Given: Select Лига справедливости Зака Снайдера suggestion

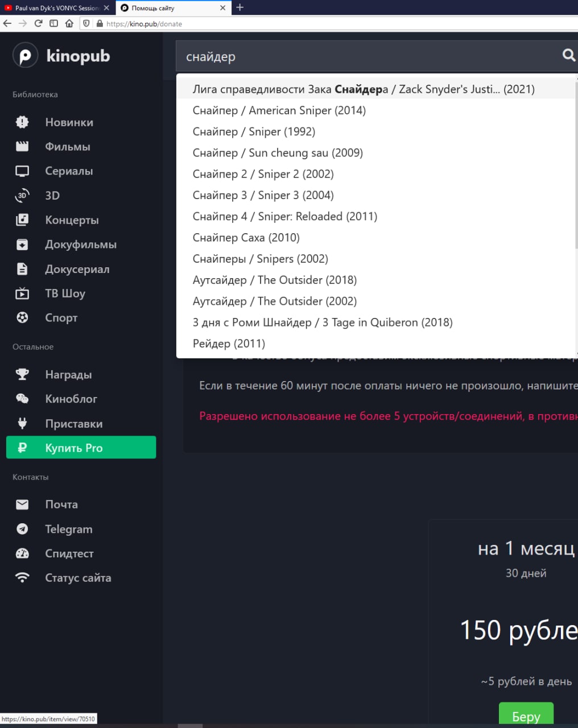Looking at the screenshot, I should tap(376, 89).
